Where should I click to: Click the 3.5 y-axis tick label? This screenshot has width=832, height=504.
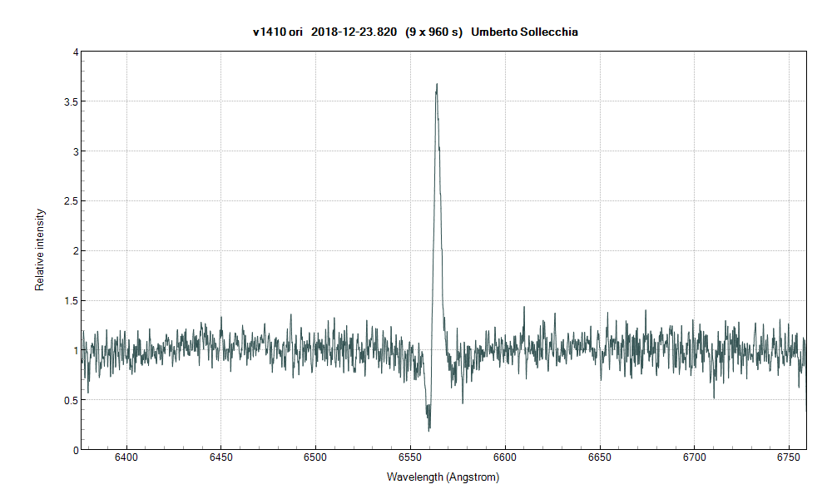[70, 101]
